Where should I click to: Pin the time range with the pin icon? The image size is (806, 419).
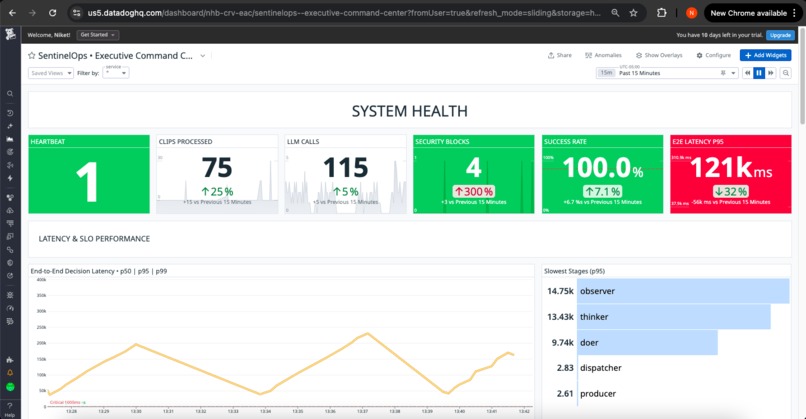pyautogui.click(x=723, y=73)
